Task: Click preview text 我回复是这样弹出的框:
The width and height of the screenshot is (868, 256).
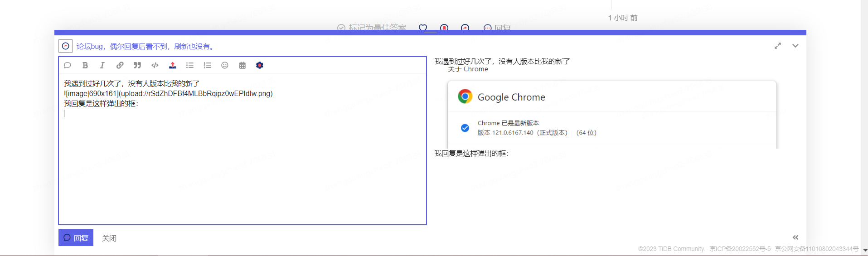Action: click(x=471, y=154)
